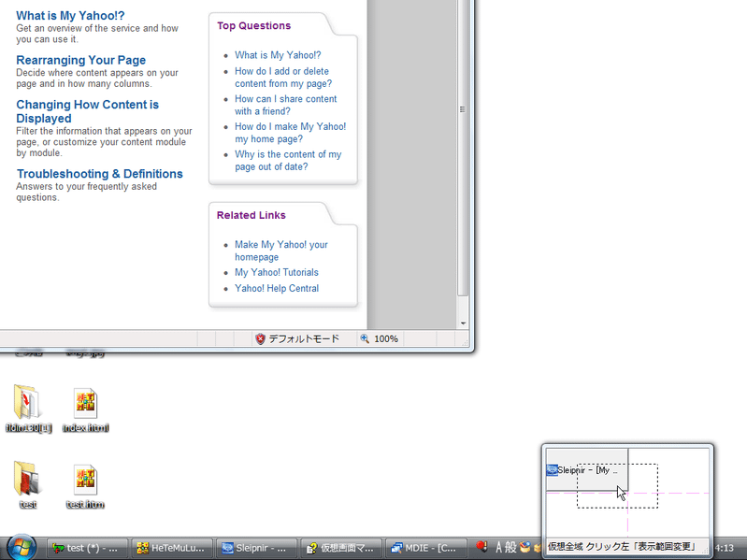Click the scrollbar down arrow in browser

pos(463,323)
